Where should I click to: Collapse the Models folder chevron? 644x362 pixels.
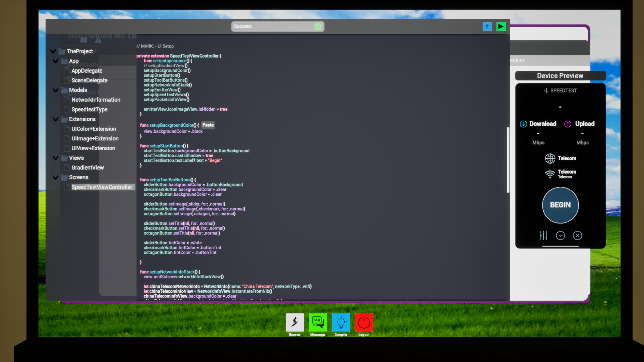[56, 90]
